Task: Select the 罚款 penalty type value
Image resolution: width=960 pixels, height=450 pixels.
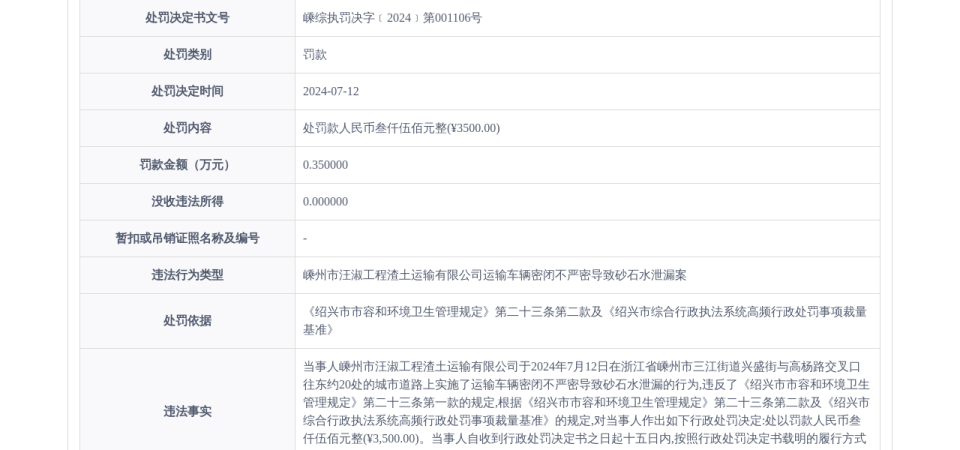Action: click(315, 54)
